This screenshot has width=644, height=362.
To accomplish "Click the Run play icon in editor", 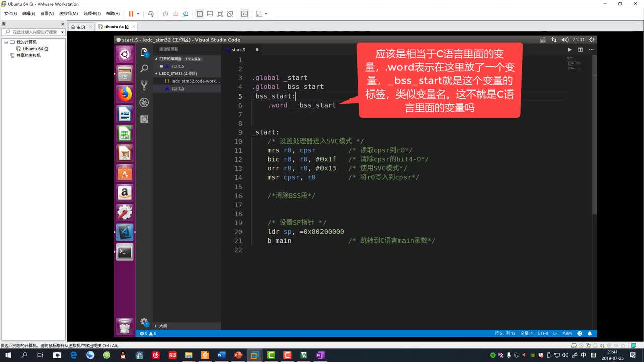I will 570,50.
